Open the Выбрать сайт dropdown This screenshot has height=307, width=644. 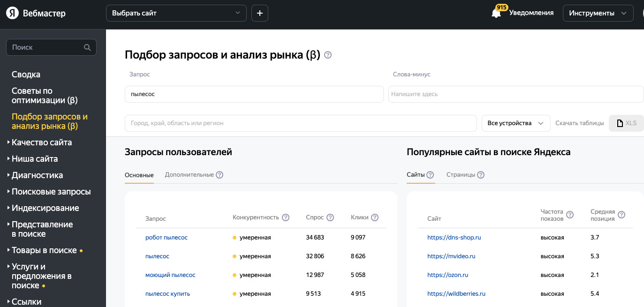click(x=176, y=13)
